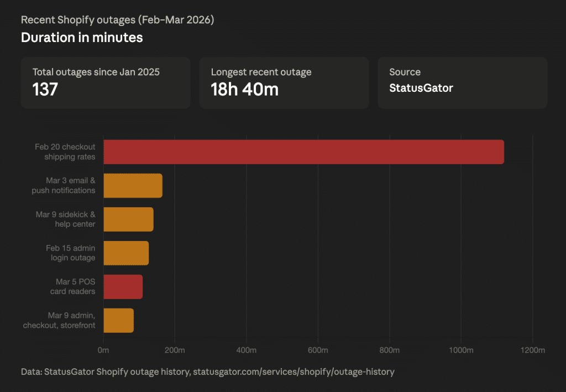
Task: Select the Mar 9 sidekick & help center bar
Action: (128, 219)
